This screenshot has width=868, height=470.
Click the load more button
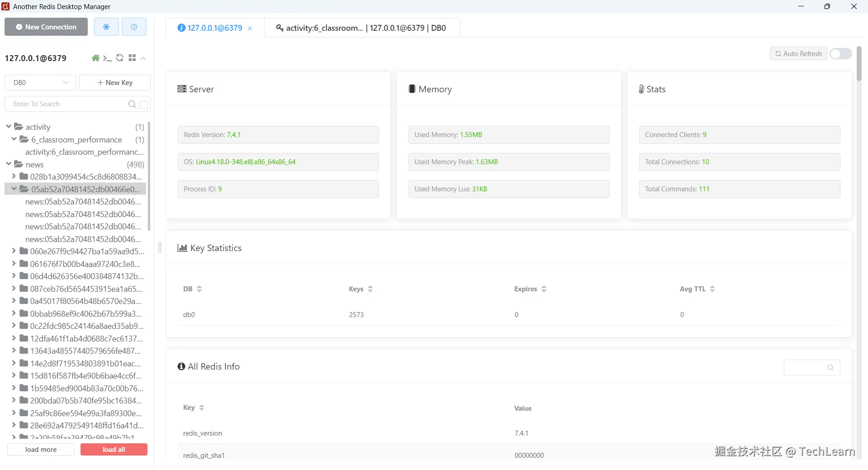pyautogui.click(x=41, y=450)
